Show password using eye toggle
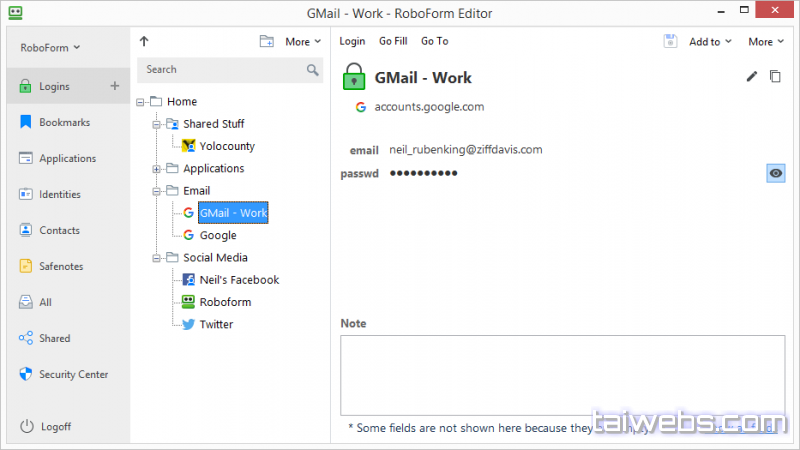Image resolution: width=800 pixels, height=450 pixels. [775, 173]
